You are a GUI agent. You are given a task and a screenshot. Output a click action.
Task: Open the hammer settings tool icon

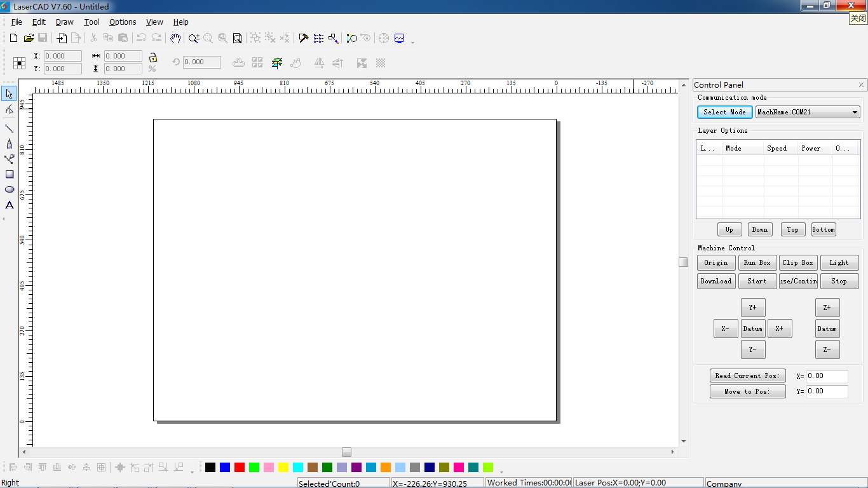(x=303, y=38)
